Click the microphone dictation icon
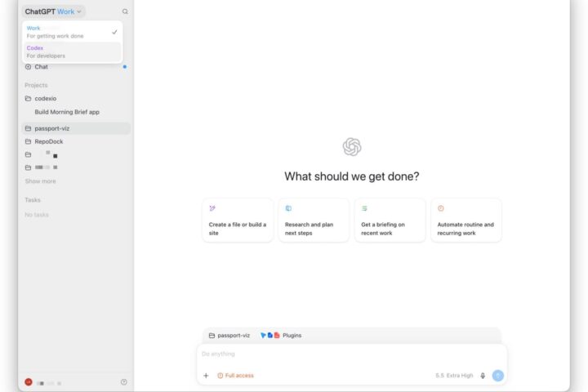 point(483,376)
